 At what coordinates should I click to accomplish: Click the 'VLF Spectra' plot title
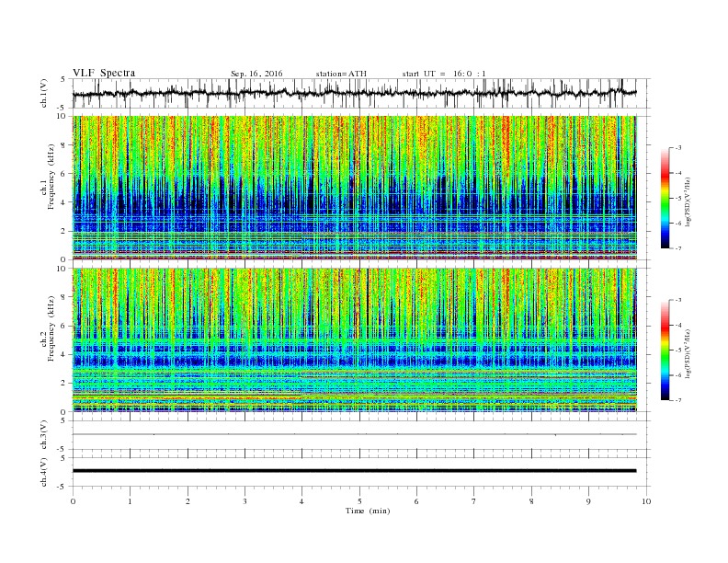click(104, 73)
